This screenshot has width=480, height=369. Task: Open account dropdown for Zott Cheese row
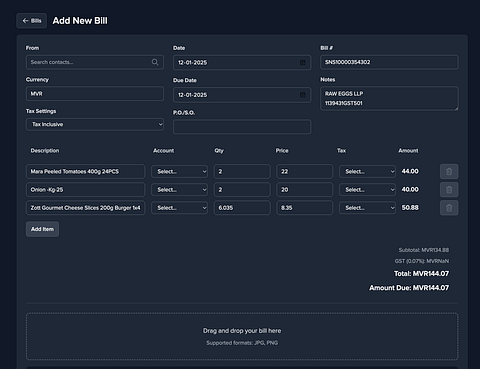pyautogui.click(x=179, y=208)
